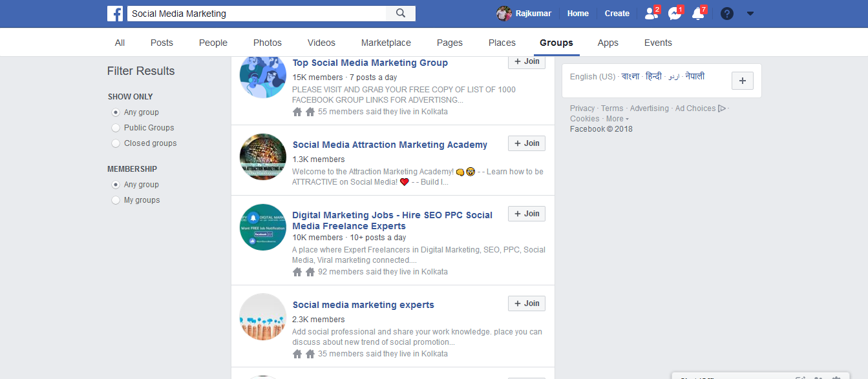This screenshot has height=379, width=868.
Task: Click '92 members said they live in Kolkata'
Action: (383, 272)
